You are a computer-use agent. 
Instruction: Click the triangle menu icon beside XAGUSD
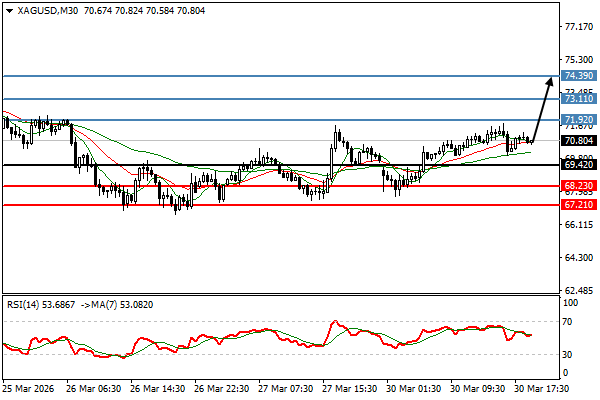click(8, 9)
